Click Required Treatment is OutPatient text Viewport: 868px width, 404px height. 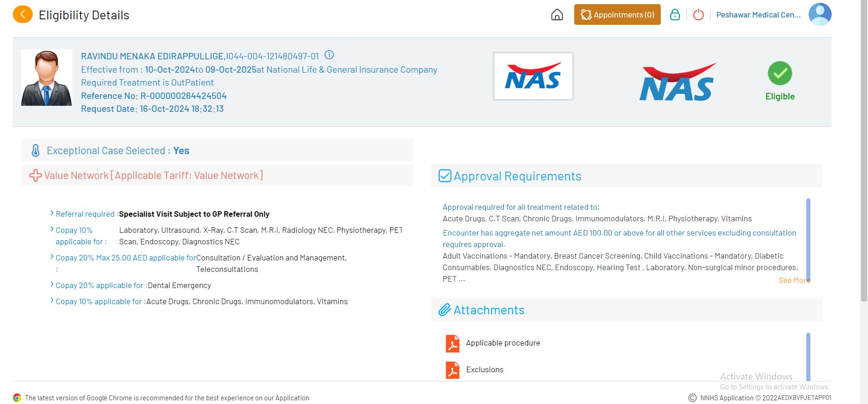click(x=147, y=82)
